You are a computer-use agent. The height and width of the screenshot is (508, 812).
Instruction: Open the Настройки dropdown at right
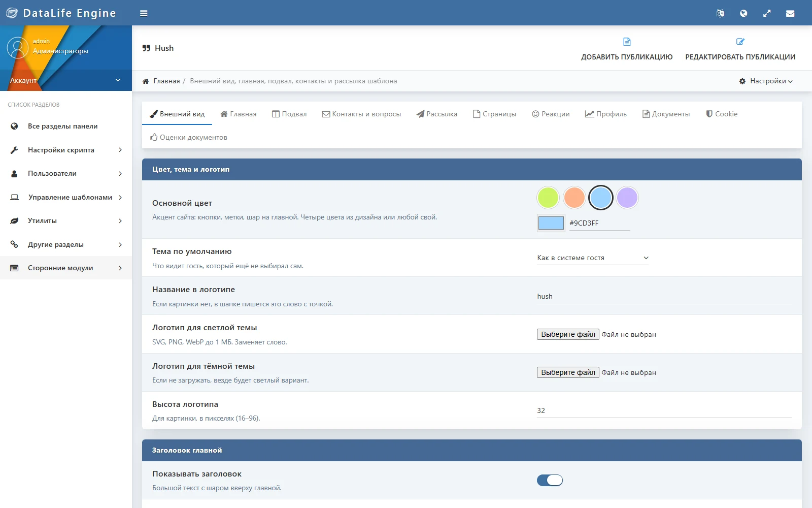[766, 81]
